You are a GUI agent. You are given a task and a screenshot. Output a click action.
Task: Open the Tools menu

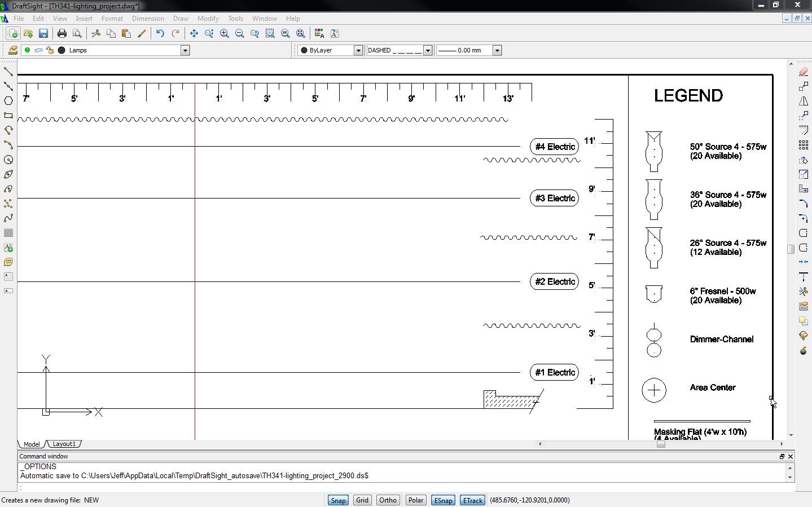click(235, 19)
